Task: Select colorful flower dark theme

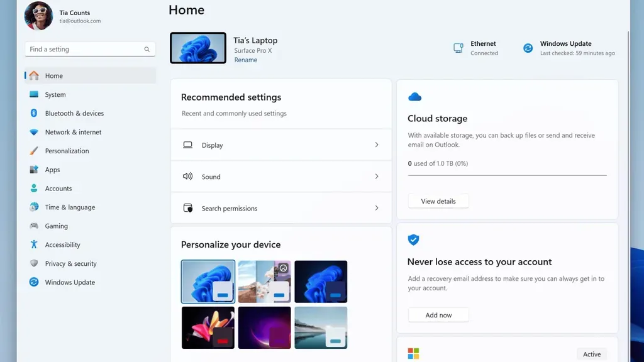Action: (208, 327)
